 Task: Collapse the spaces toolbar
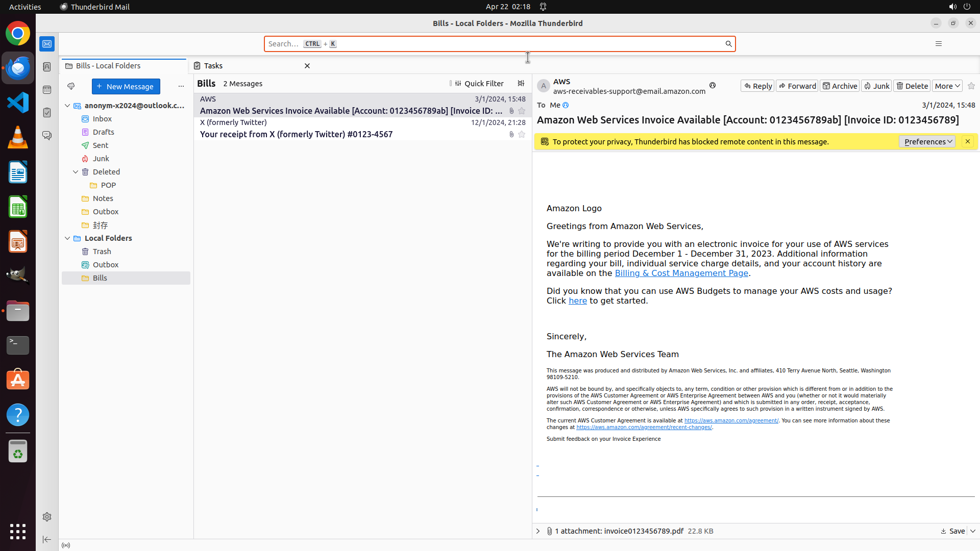[47, 539]
